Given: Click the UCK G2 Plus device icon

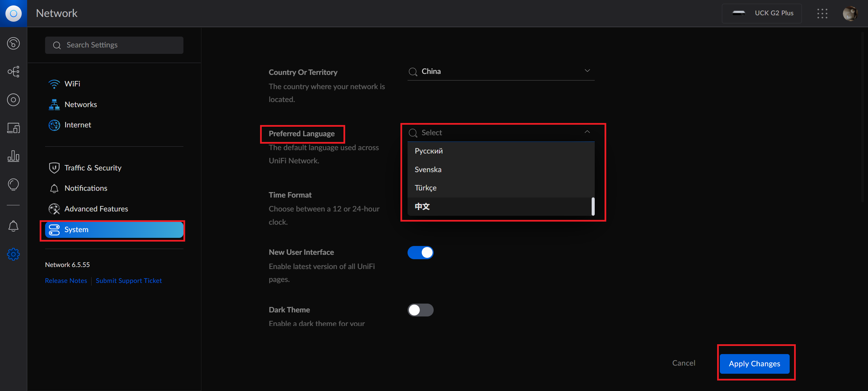Looking at the screenshot, I should (739, 13).
